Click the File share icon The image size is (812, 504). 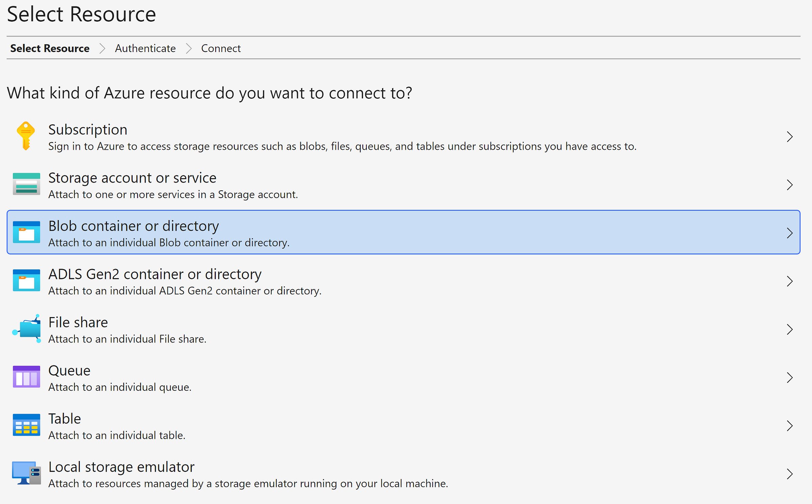[26, 329]
